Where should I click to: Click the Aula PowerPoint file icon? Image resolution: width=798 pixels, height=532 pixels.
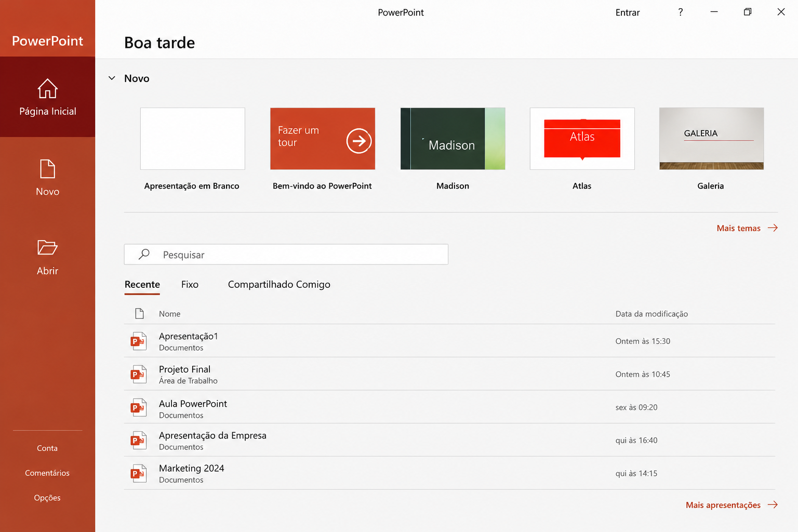click(x=139, y=408)
